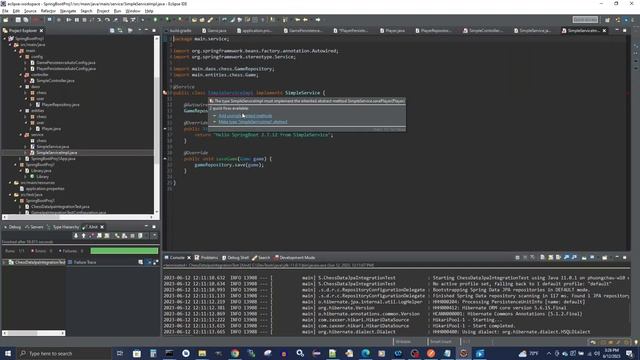Toggle Scroll Lock in JUnit view
Screen dimensions: 640x360
click(107, 236)
